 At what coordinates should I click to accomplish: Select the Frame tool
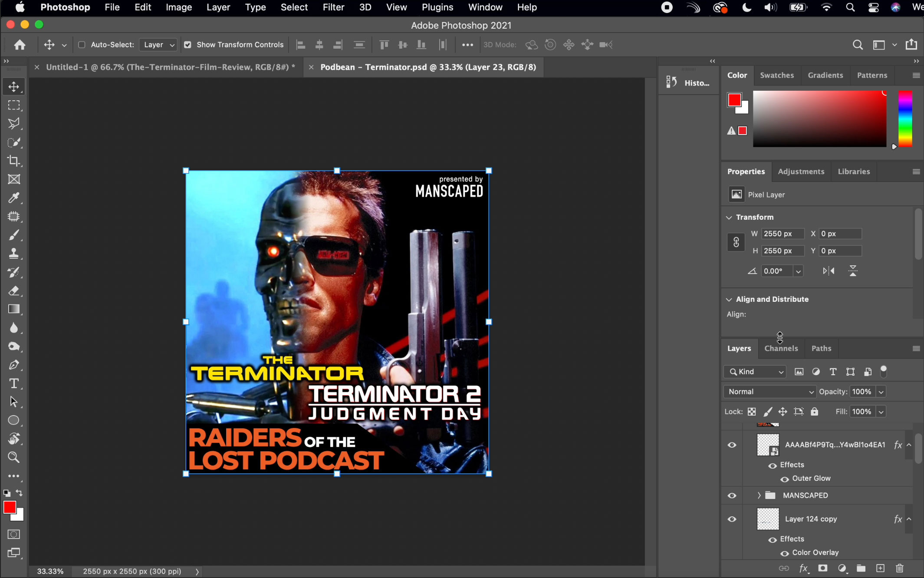pyautogui.click(x=14, y=179)
